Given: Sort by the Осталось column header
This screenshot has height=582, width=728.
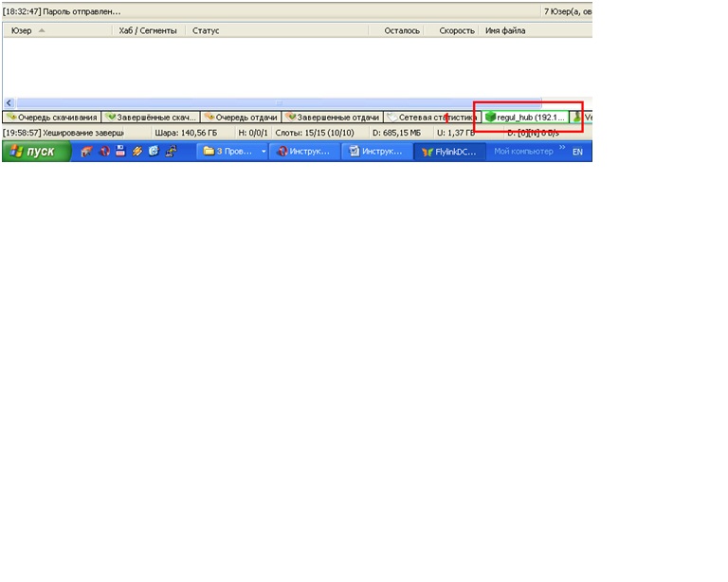Looking at the screenshot, I should pyautogui.click(x=396, y=30).
